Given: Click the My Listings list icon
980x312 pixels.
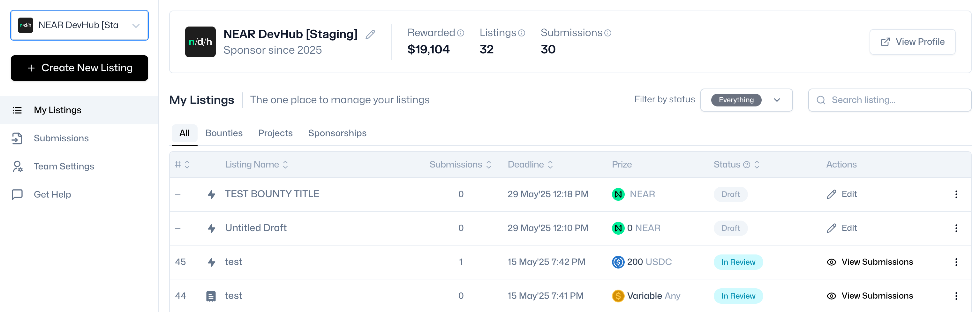Looking at the screenshot, I should [17, 110].
